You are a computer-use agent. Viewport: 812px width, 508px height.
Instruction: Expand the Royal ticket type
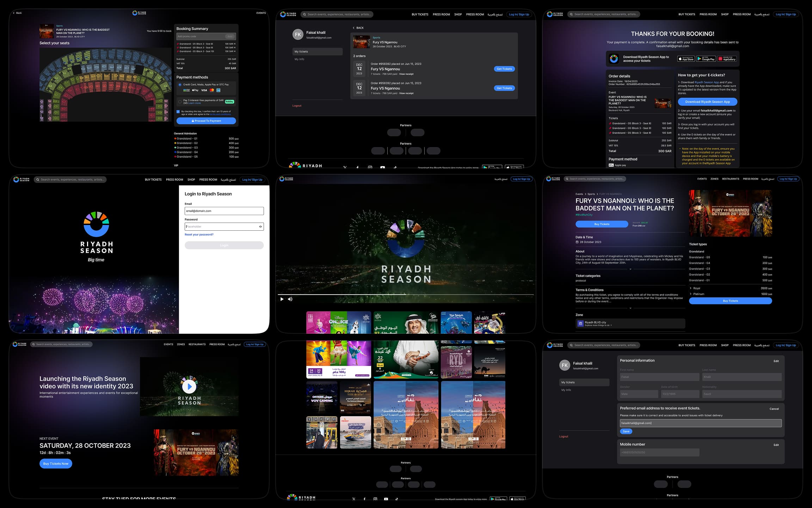(x=690, y=288)
